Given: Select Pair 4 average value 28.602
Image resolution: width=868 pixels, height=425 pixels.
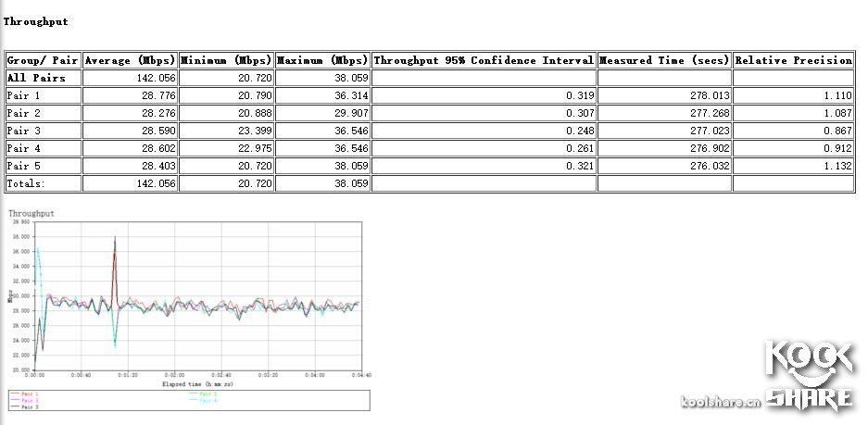Looking at the screenshot, I should (159, 148).
